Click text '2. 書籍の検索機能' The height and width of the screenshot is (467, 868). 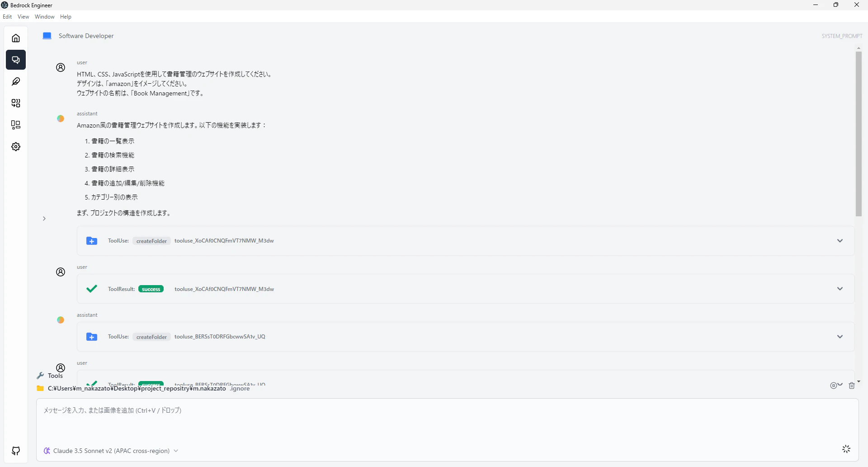click(109, 155)
